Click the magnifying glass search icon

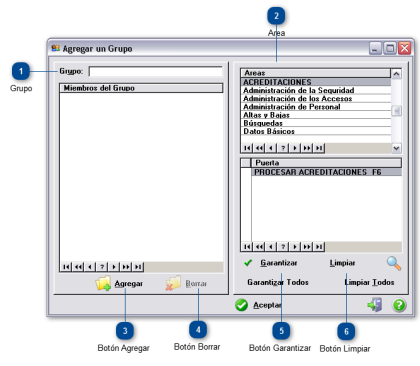click(x=394, y=263)
